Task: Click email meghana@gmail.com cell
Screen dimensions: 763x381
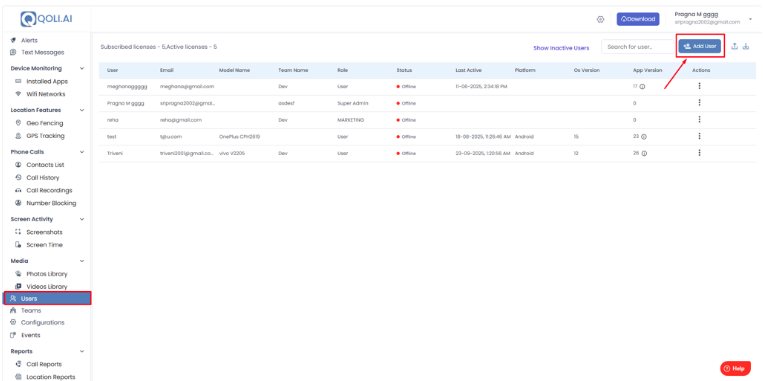Action: coord(187,87)
